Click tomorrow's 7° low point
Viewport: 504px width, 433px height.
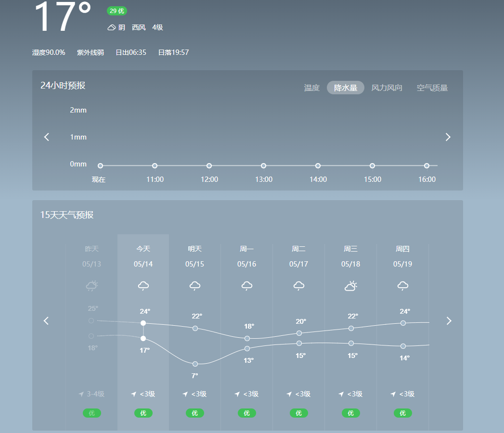[x=195, y=364]
